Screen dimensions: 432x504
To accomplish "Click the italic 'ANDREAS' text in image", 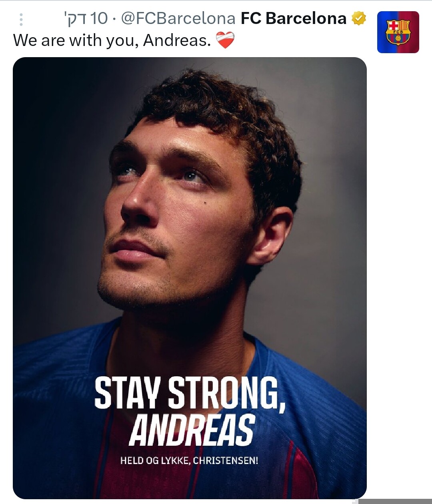I will (x=192, y=430).
